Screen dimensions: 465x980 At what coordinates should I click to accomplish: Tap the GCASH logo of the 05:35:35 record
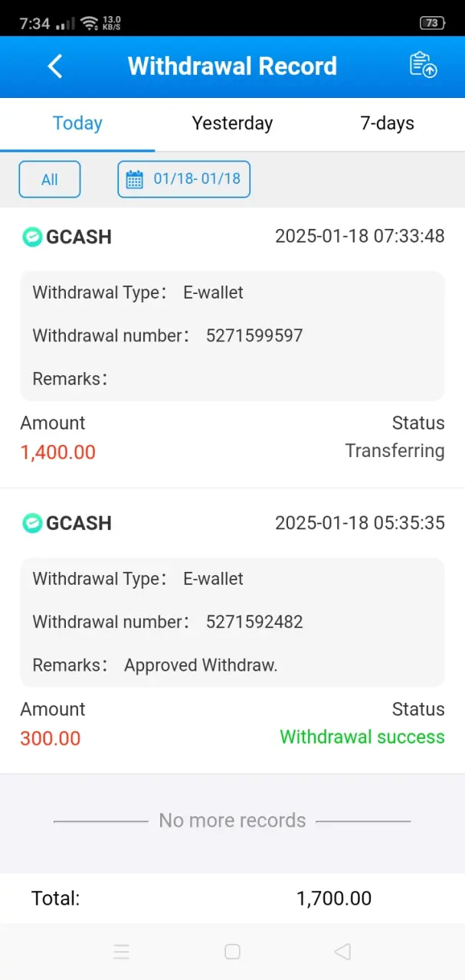(32, 523)
